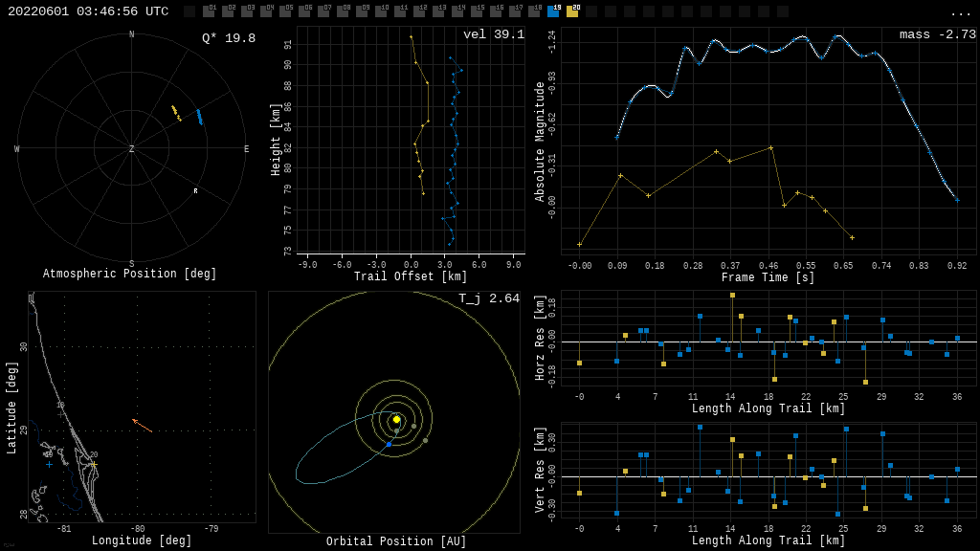Choose station 10 in the station strip
980x551 pixels.
pos(381,11)
